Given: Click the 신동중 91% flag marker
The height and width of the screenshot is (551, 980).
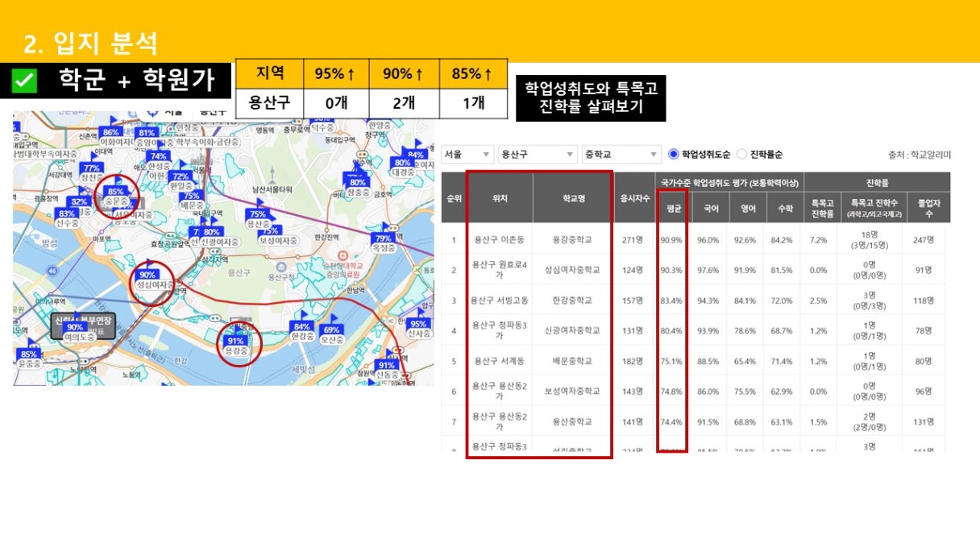Looking at the screenshot, I should click(x=387, y=365).
